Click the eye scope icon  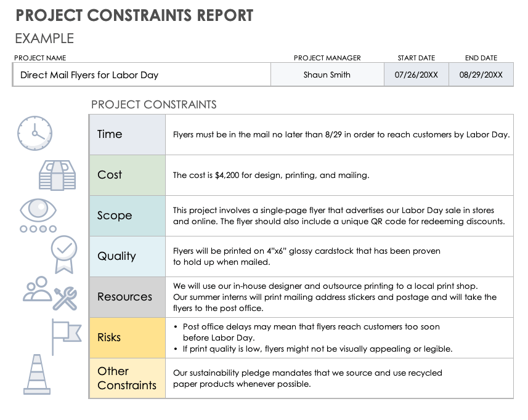click(x=38, y=209)
